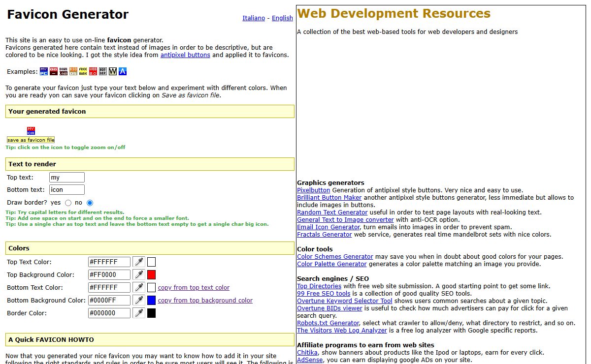The width and height of the screenshot is (591, 364).
Task: Click the 'Text to render' section header
Action: coord(150,164)
